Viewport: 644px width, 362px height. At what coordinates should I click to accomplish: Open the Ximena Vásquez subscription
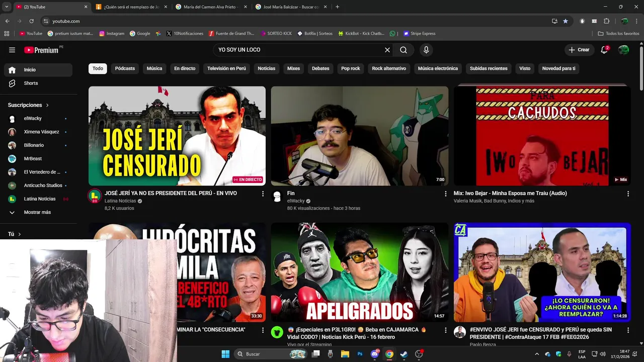(x=38, y=132)
